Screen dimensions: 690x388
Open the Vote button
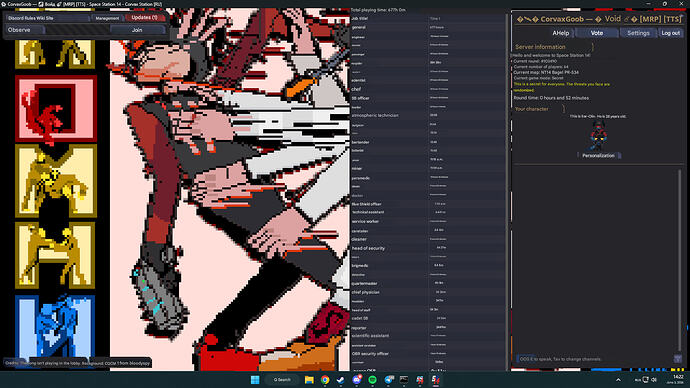[x=597, y=33]
